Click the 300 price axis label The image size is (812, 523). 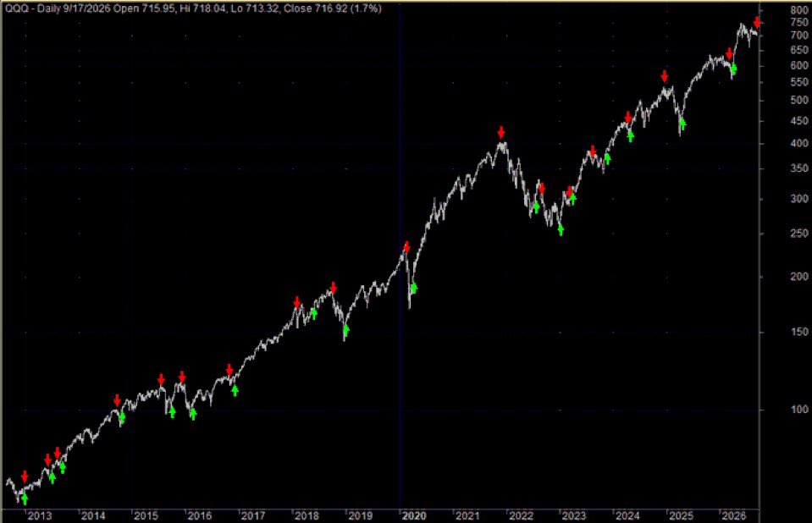pos(799,199)
